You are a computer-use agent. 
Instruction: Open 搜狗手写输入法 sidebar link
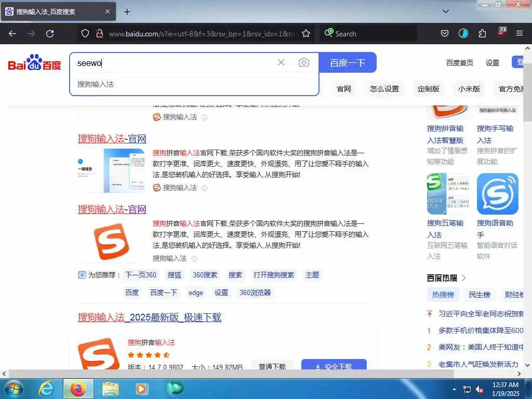(x=495, y=135)
